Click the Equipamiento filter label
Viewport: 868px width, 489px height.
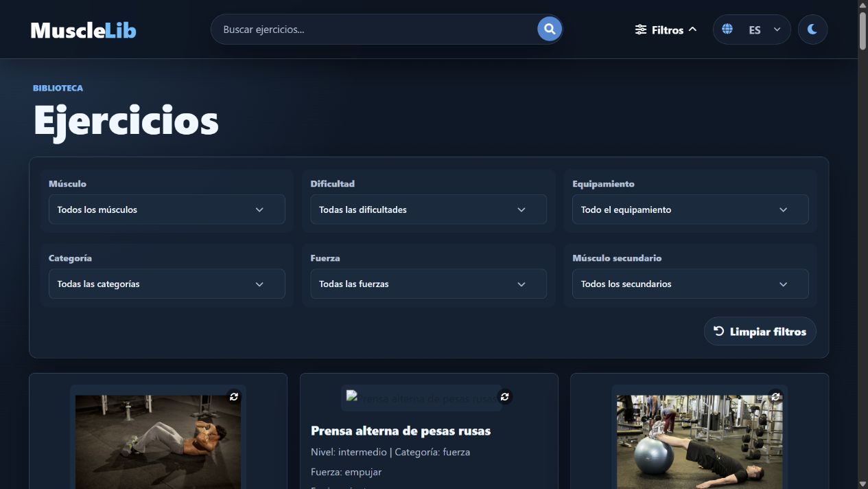[x=603, y=184]
